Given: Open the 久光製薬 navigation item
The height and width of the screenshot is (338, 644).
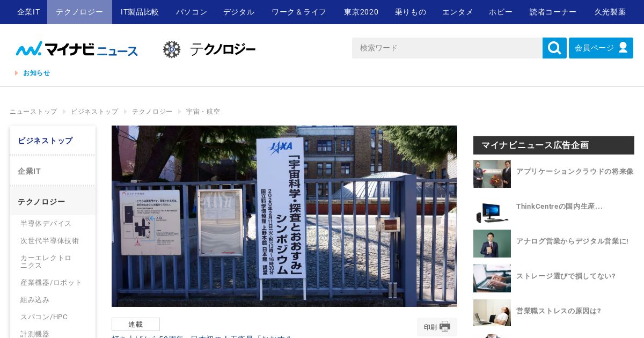Looking at the screenshot, I should [610, 12].
